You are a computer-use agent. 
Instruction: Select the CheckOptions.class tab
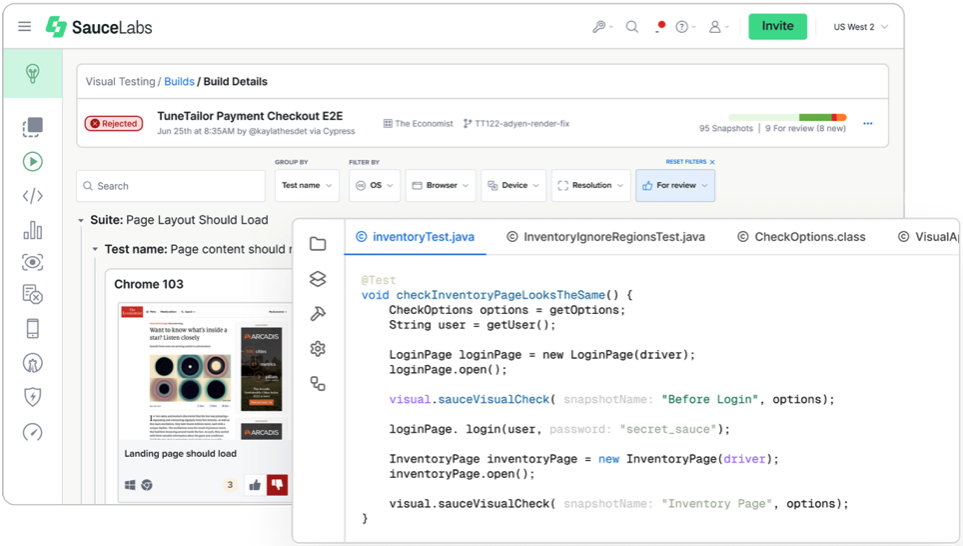[801, 237]
